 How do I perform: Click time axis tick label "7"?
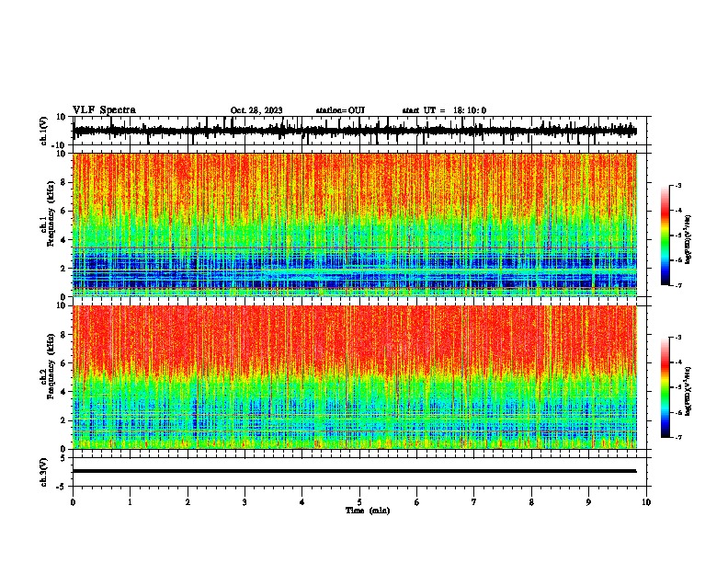click(474, 502)
